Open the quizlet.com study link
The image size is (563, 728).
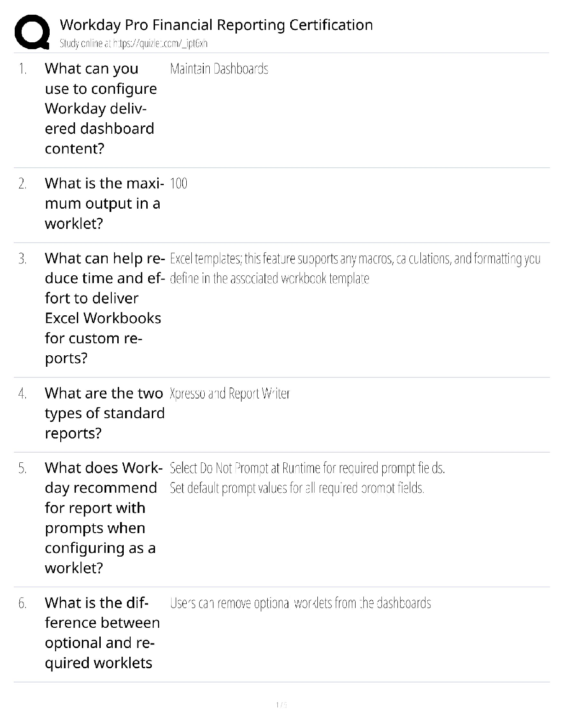133,44
